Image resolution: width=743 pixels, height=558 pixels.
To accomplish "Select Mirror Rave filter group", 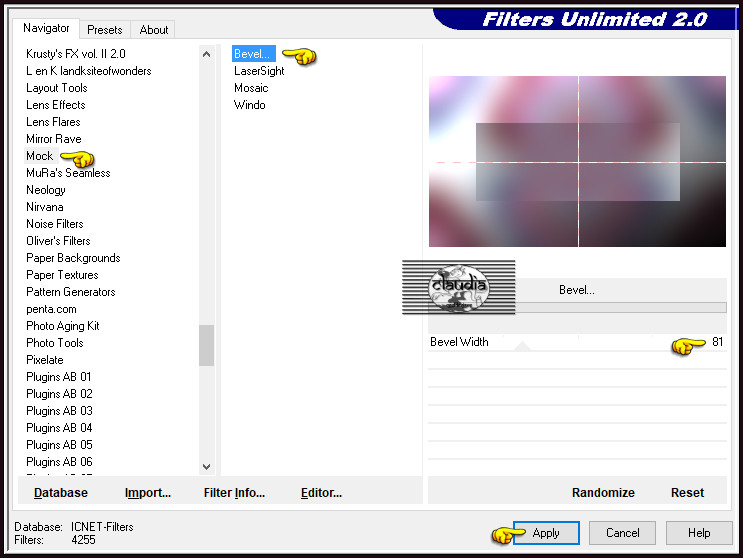I will click(54, 139).
